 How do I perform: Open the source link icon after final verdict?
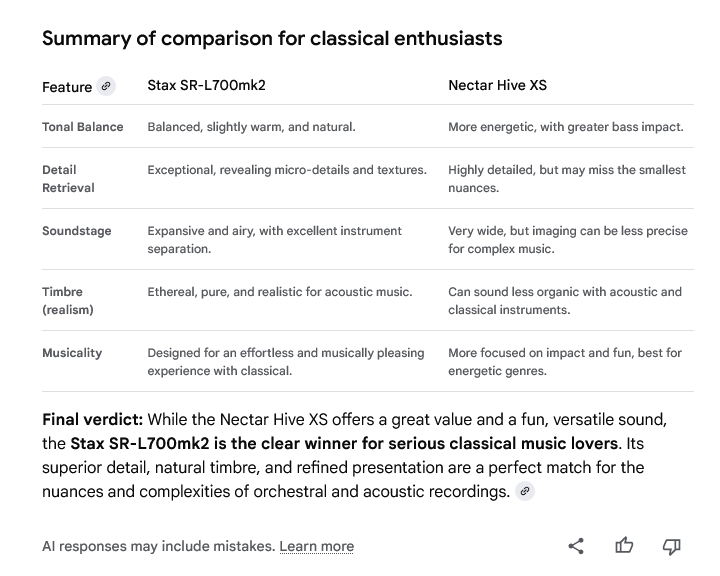pyautogui.click(x=525, y=491)
